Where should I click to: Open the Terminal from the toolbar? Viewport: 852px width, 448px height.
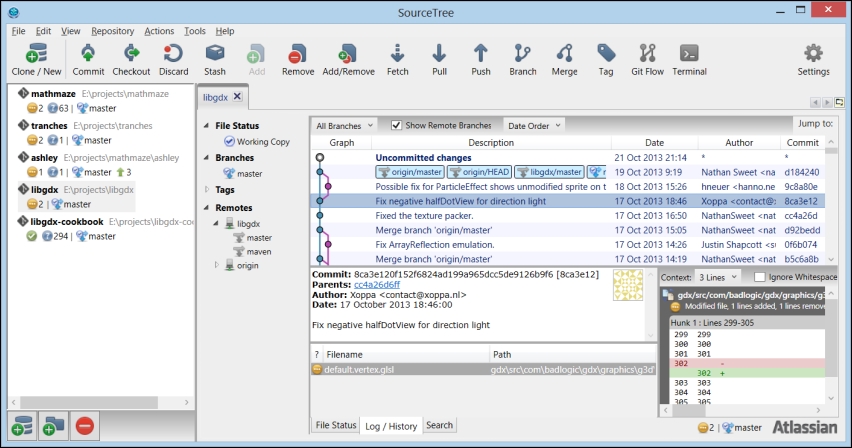(689, 60)
